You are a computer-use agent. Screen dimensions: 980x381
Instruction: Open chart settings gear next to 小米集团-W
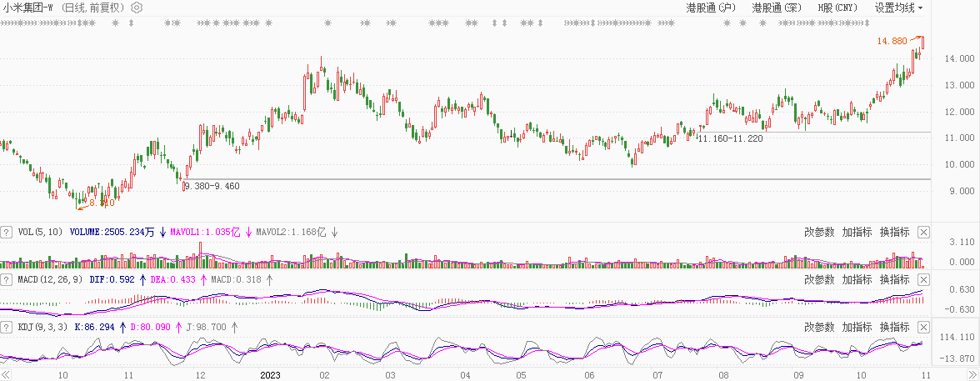[137, 8]
